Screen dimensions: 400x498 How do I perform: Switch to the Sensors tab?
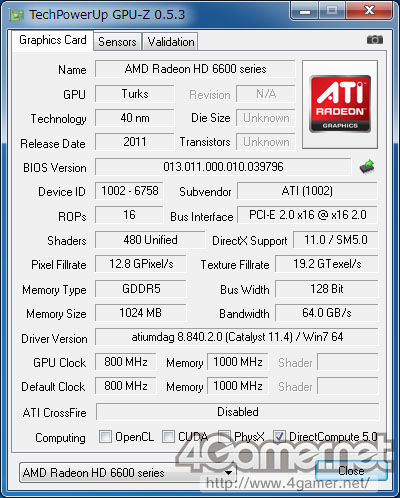(117, 42)
